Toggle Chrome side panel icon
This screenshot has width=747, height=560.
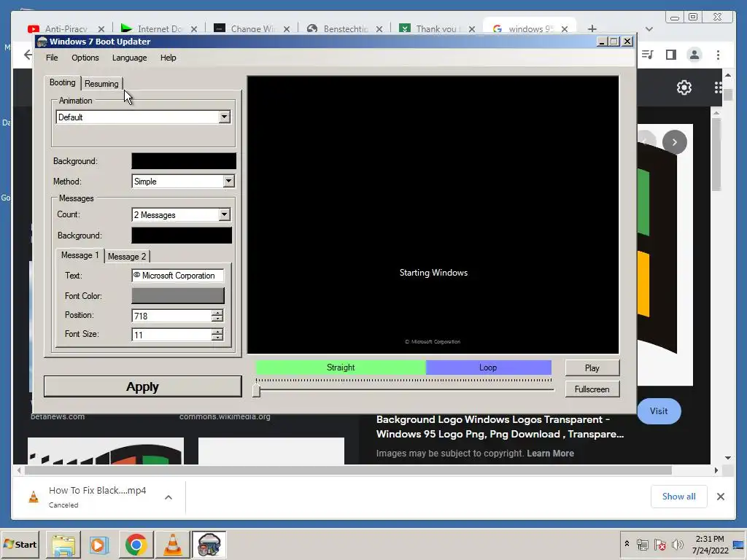point(671,55)
